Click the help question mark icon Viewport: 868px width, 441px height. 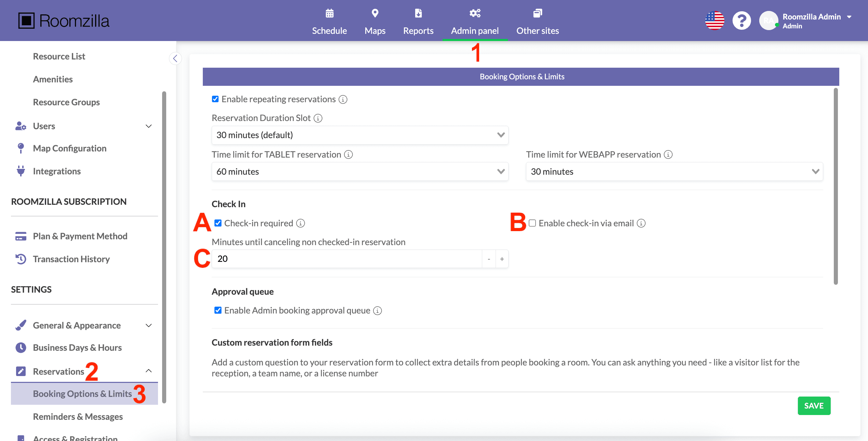[741, 21]
